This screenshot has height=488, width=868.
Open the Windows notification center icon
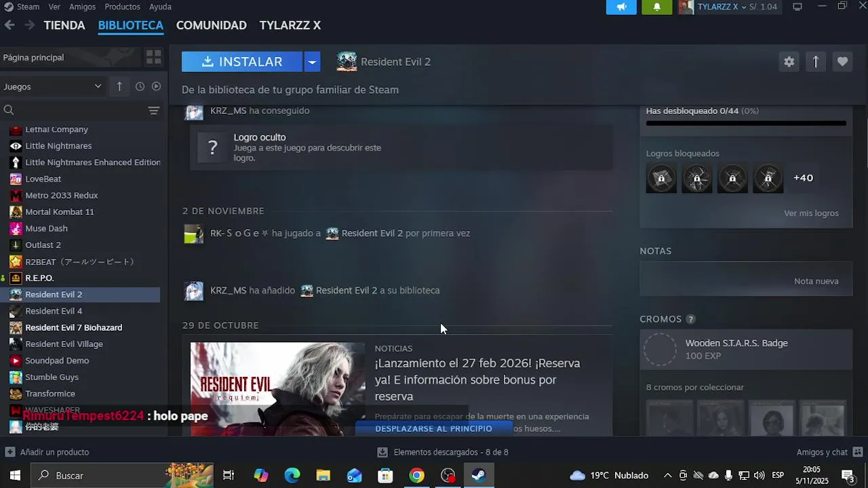[848, 475]
